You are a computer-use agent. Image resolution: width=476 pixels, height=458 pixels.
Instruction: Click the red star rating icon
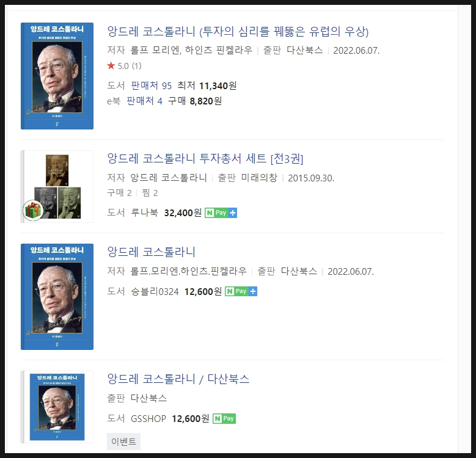(111, 65)
